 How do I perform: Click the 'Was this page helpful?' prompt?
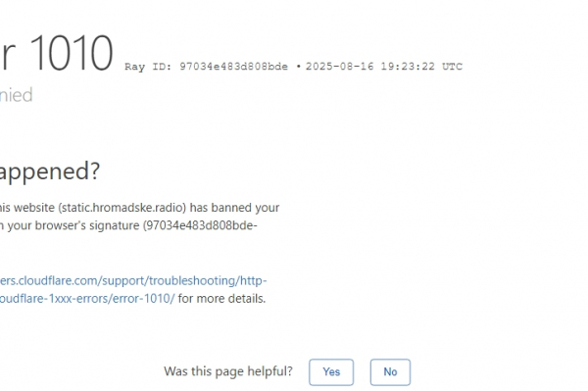228,371
